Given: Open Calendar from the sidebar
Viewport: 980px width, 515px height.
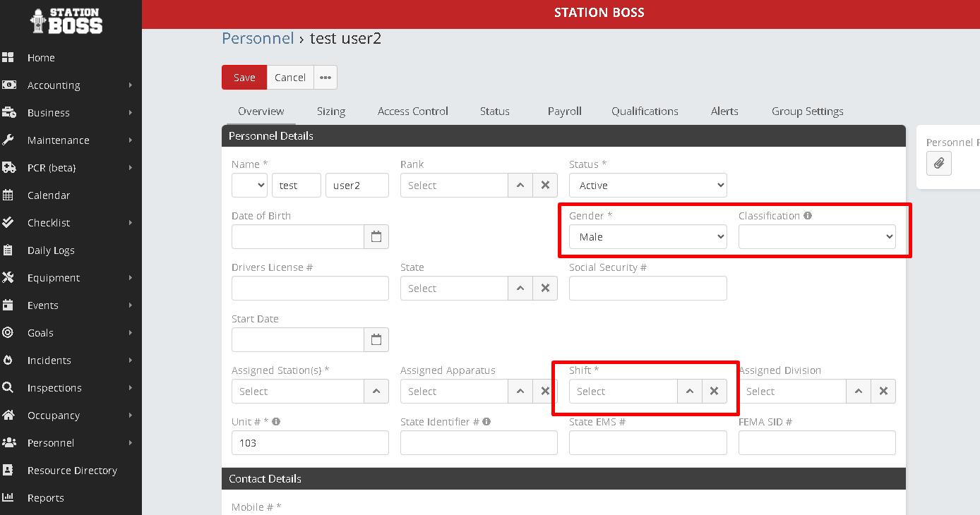Looking at the screenshot, I should (49, 195).
